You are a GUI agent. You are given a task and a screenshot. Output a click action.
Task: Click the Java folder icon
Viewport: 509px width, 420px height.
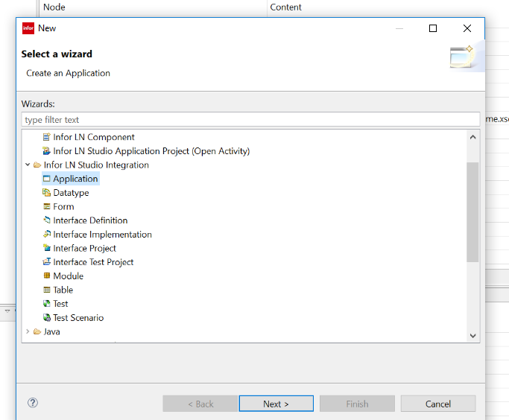pos(37,332)
